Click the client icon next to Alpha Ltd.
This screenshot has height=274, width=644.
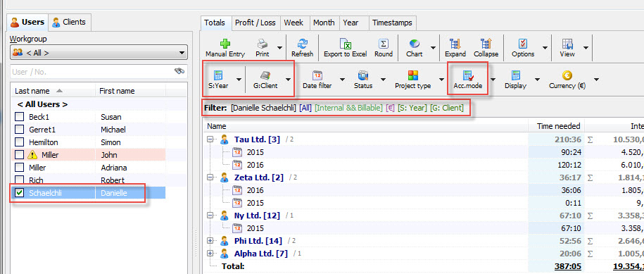coord(225,254)
